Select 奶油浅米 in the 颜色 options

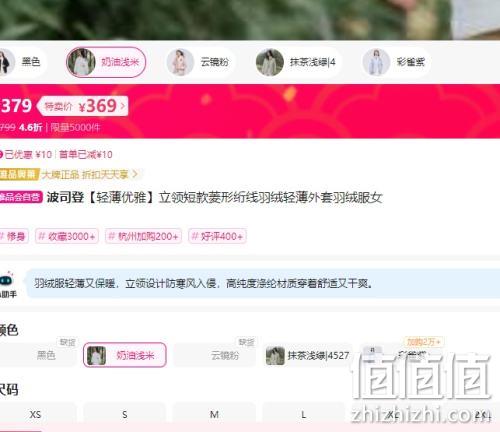click(125, 355)
